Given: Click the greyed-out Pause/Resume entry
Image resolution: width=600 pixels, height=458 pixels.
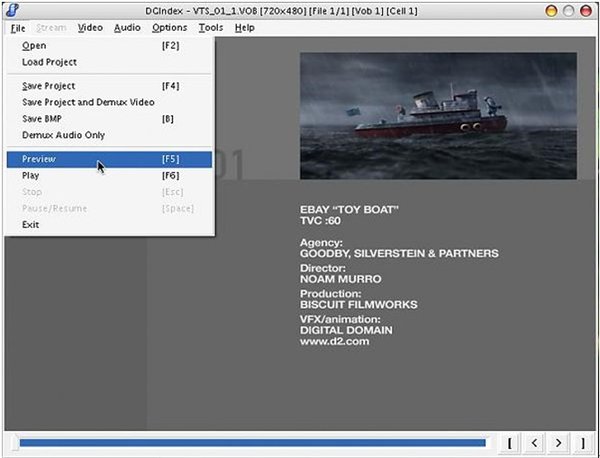Looking at the screenshot, I should [109, 209].
